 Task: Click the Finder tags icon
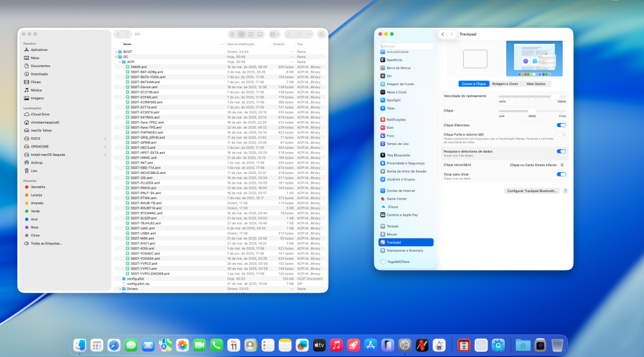coord(299,35)
